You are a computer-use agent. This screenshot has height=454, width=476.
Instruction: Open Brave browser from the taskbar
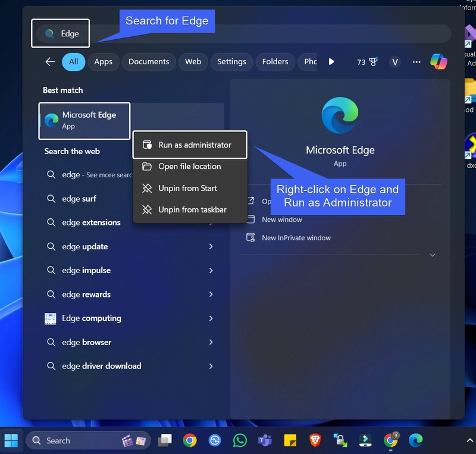[315, 440]
